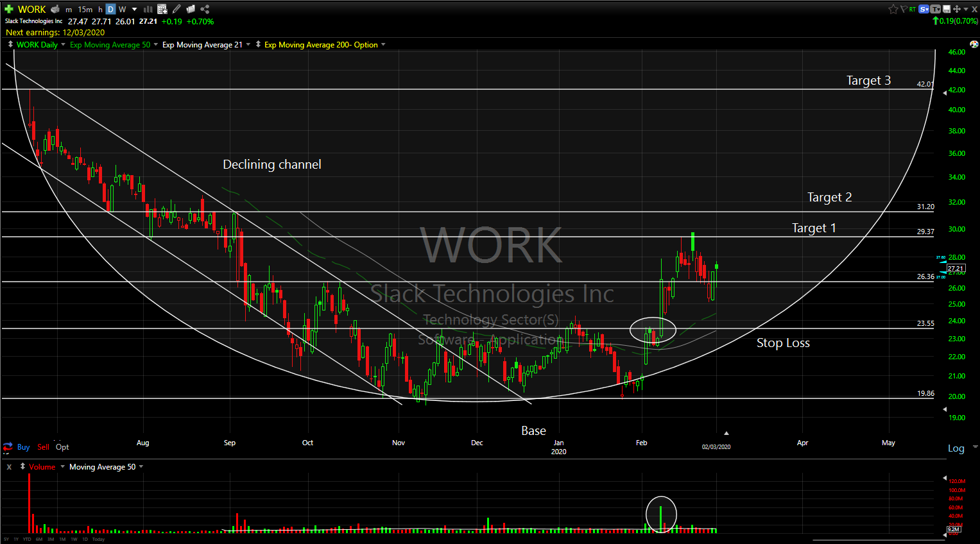The image size is (980, 544).
Task: Click the floppy disk save icon
Action: point(947,9)
